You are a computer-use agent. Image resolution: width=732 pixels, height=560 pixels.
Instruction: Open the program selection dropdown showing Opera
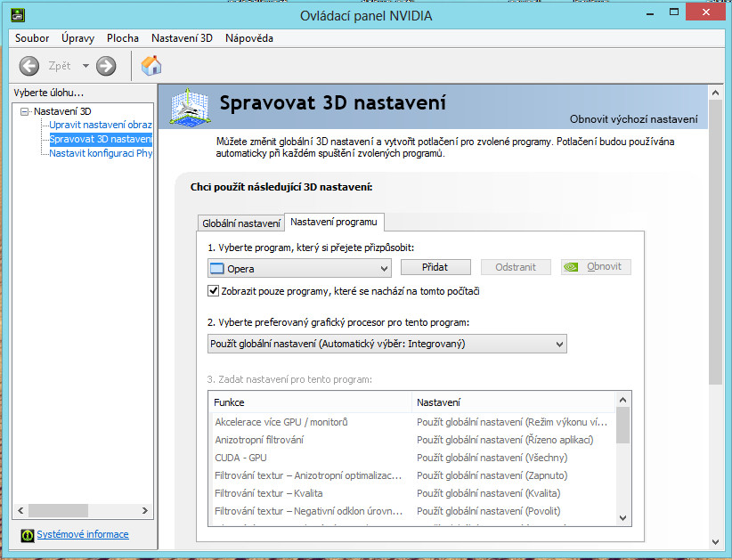[299, 268]
